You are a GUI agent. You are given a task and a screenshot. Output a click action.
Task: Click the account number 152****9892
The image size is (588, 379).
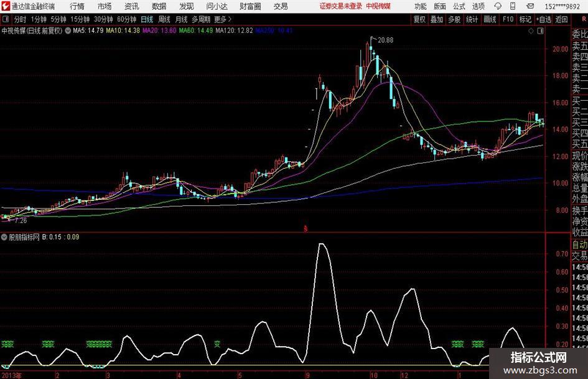pyautogui.click(x=562, y=6)
